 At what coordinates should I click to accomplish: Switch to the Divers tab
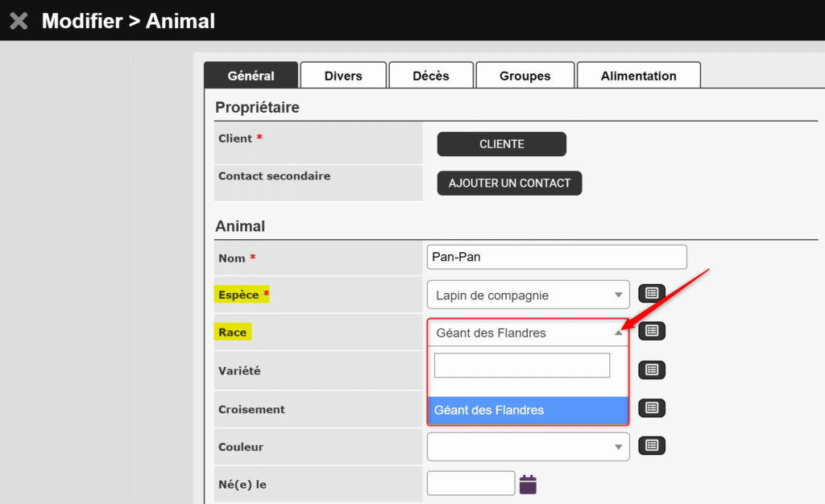tap(343, 76)
